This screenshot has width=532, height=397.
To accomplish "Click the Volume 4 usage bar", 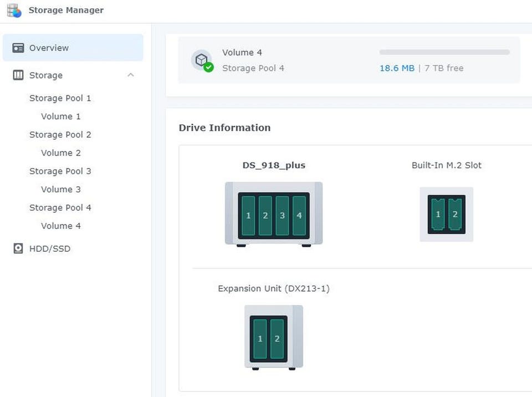I will (x=444, y=52).
